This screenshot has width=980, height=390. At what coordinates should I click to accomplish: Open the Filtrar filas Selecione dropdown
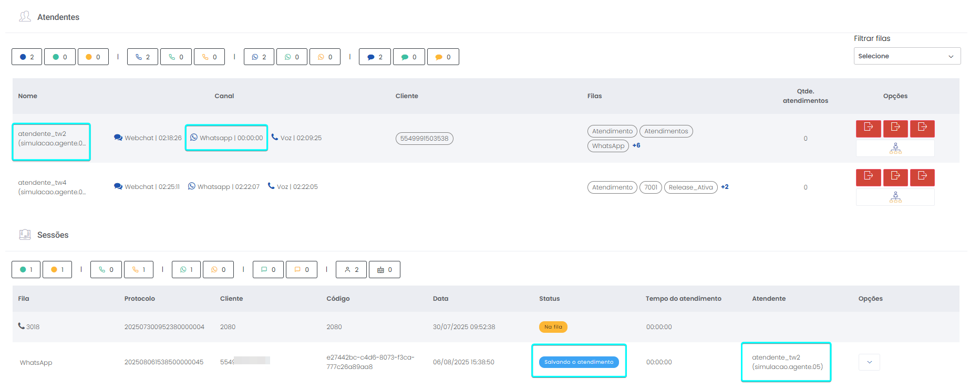pyautogui.click(x=906, y=56)
